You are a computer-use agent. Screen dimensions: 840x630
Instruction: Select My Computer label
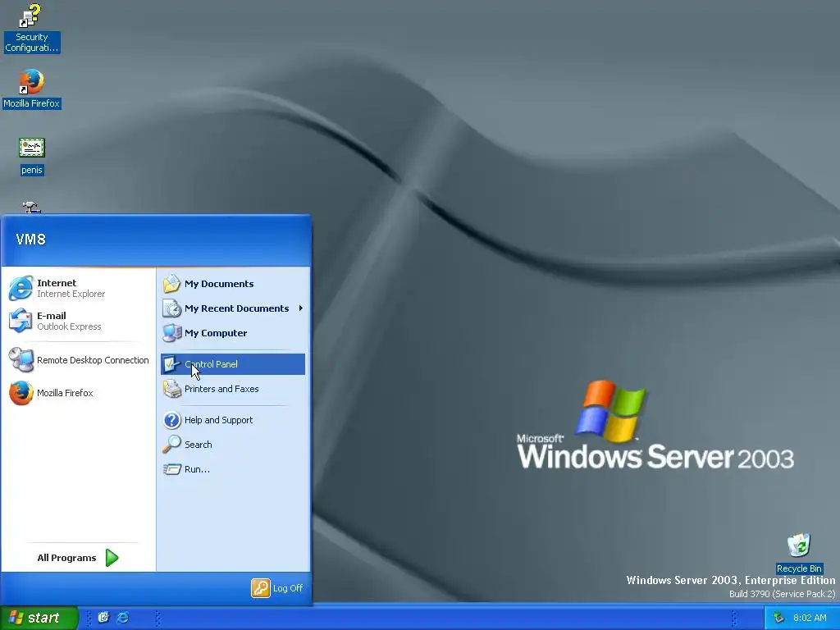click(216, 333)
